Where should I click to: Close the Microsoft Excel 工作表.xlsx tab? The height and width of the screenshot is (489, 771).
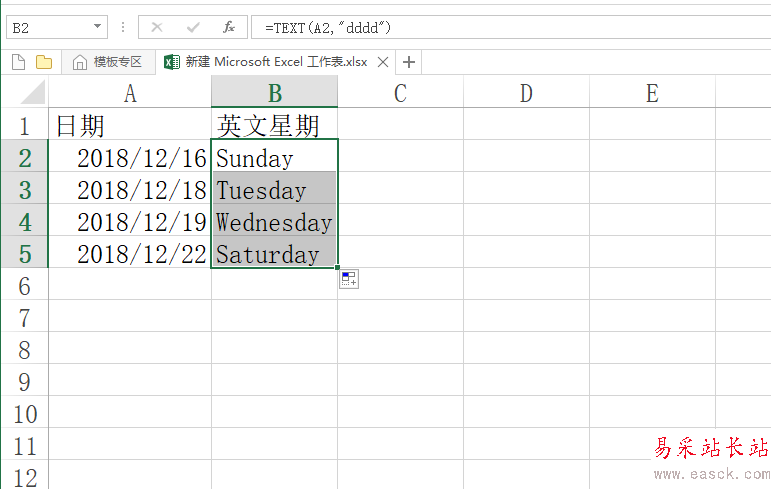click(x=383, y=62)
